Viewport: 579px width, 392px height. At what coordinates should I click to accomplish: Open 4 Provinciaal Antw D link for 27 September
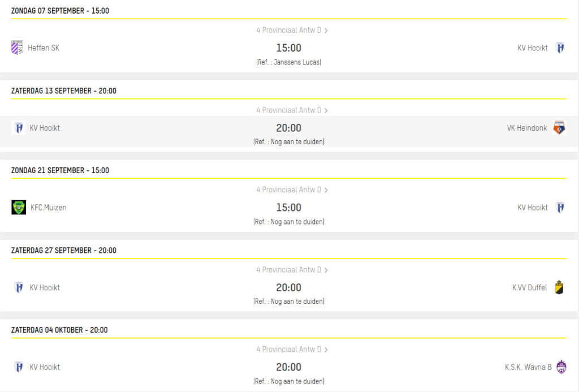coord(292,270)
